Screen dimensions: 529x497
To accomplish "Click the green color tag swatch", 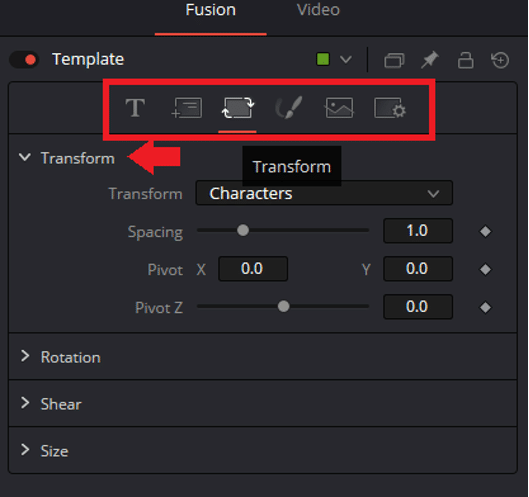I will 323,59.
